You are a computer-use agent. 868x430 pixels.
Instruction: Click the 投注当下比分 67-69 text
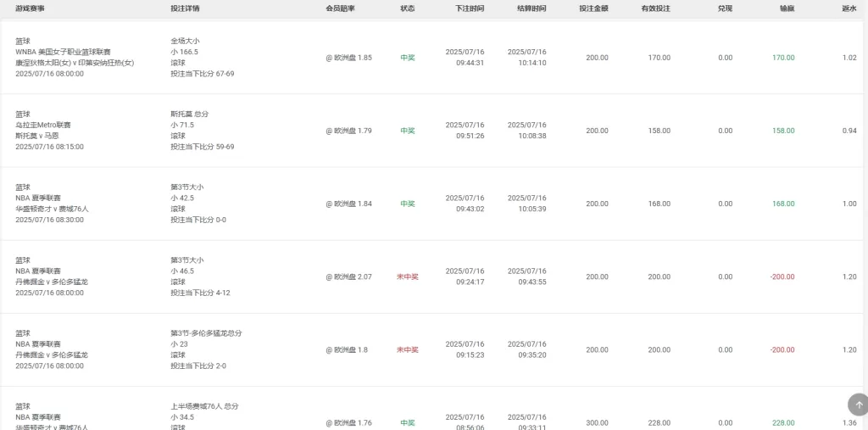pos(202,74)
